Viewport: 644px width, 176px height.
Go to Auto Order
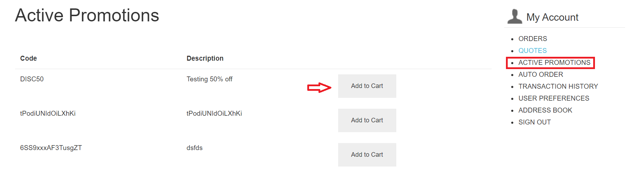point(541,74)
